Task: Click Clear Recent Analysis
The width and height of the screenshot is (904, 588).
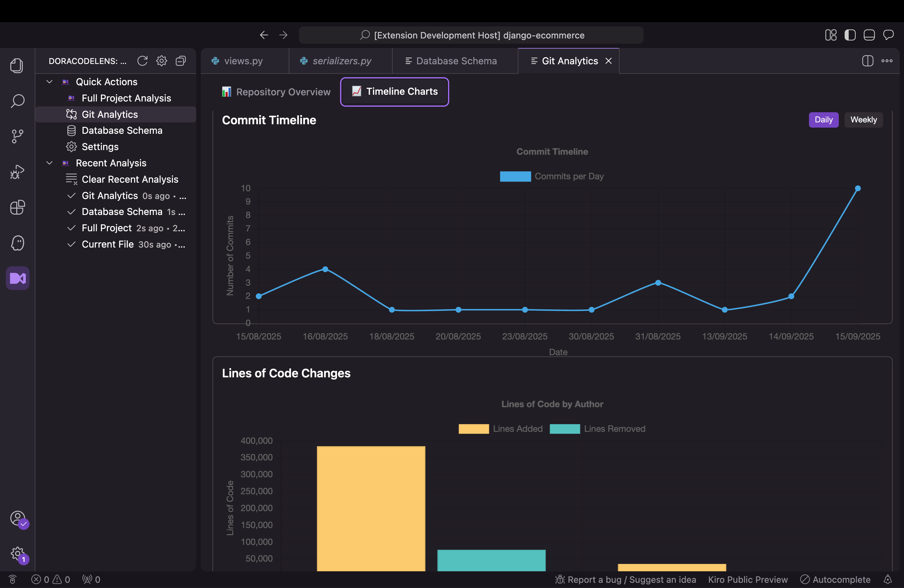Action: pos(129,179)
